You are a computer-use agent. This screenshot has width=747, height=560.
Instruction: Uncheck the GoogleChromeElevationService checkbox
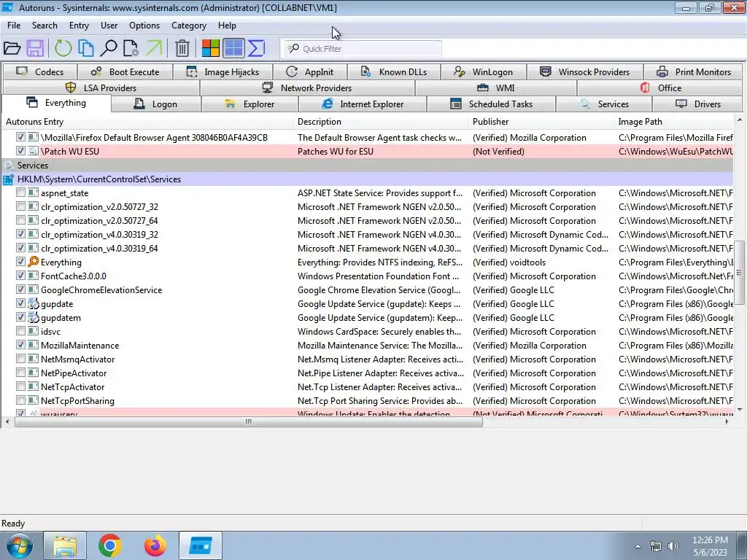tap(20, 289)
